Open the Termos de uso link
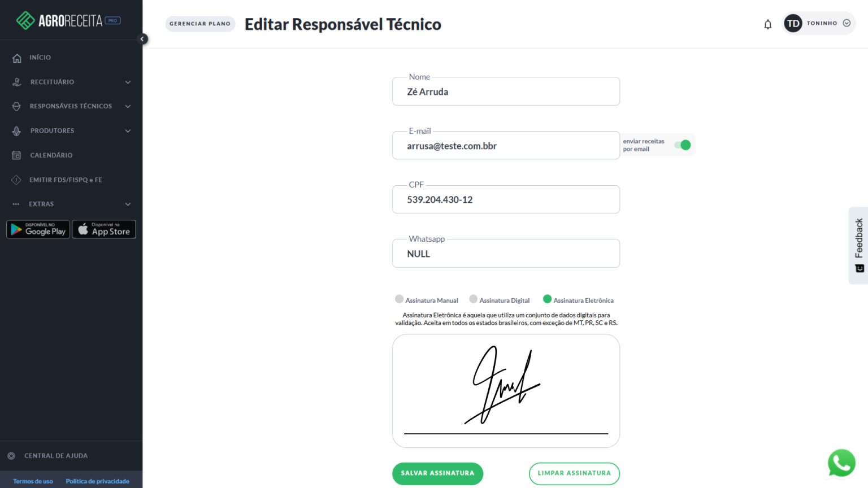This screenshot has width=868, height=488. 33,481
